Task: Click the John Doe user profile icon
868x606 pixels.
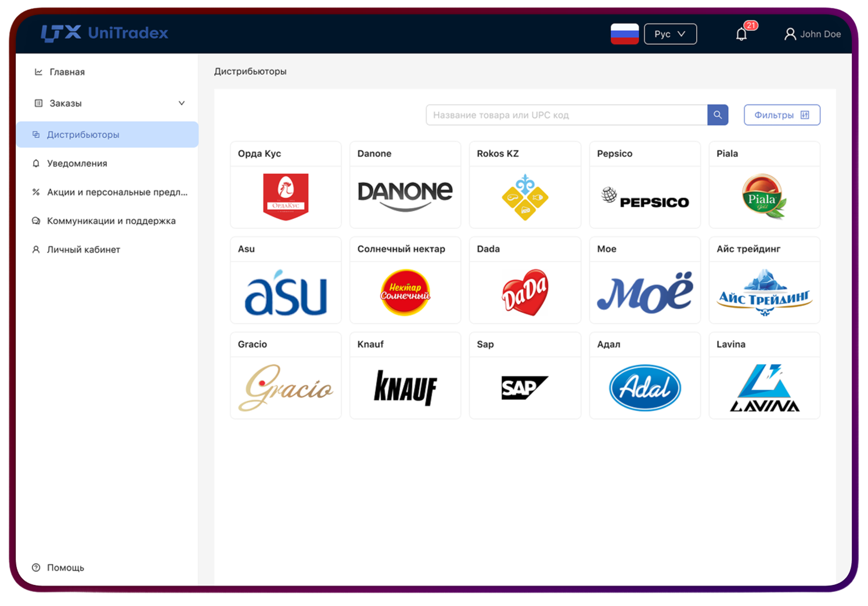Action: 790,34
